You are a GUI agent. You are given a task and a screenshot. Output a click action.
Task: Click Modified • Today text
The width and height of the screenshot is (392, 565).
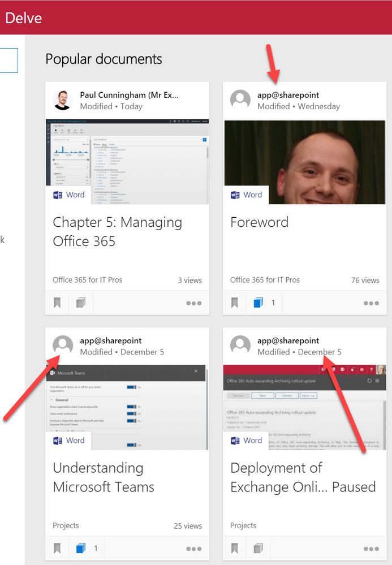111,106
